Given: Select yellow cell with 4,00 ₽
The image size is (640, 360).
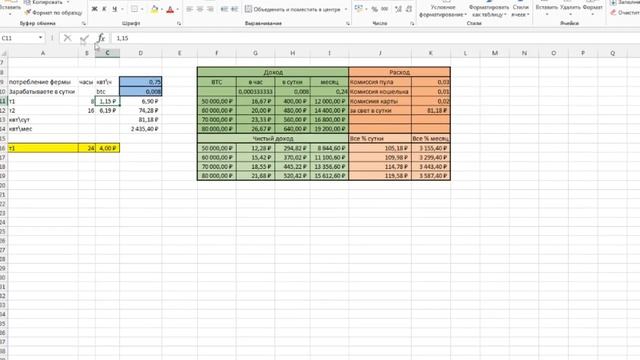Looking at the screenshot, I should (107, 148).
